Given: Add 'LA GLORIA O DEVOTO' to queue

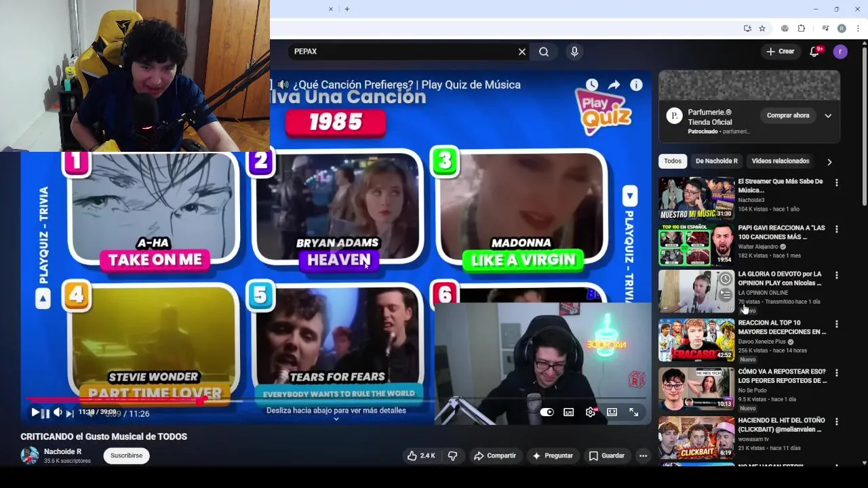Looking at the screenshot, I should click(x=726, y=295).
